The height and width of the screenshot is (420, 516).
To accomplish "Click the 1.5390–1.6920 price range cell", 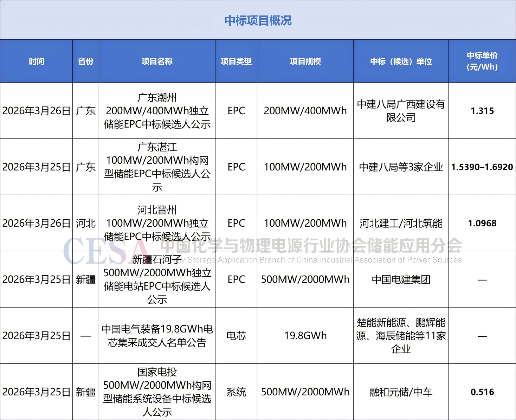I will [x=482, y=167].
